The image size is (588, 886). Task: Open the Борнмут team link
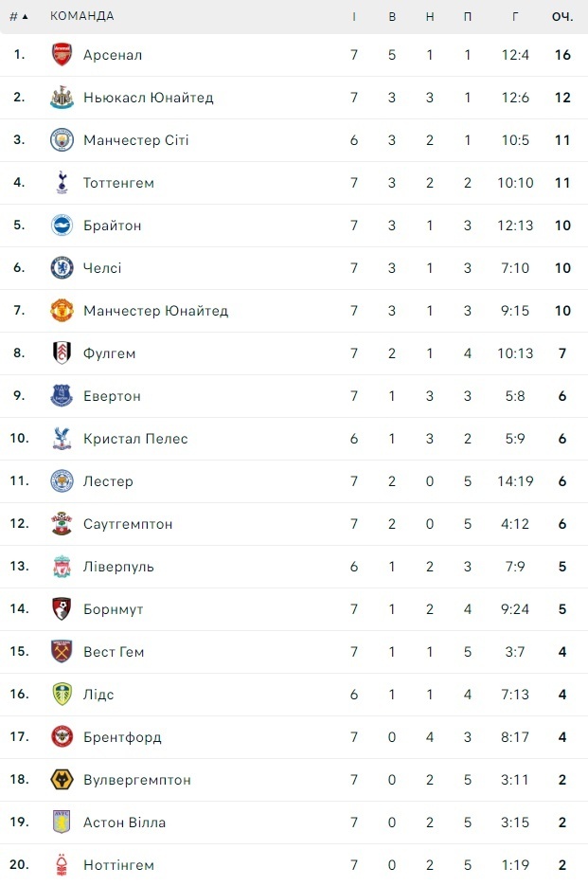(113, 609)
